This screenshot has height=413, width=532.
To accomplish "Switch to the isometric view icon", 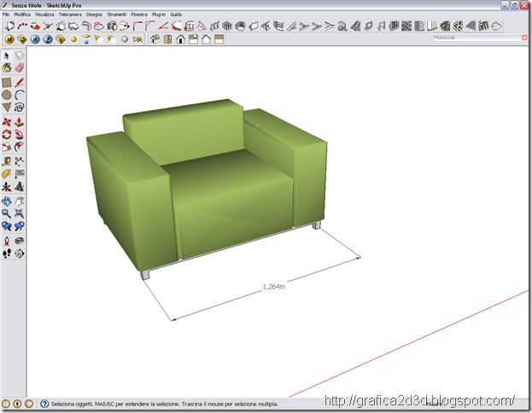I will coord(155,39).
